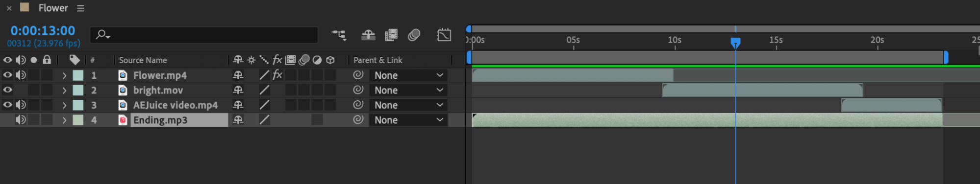Open the Composition Mini-Flowchart icon

[x=339, y=35]
